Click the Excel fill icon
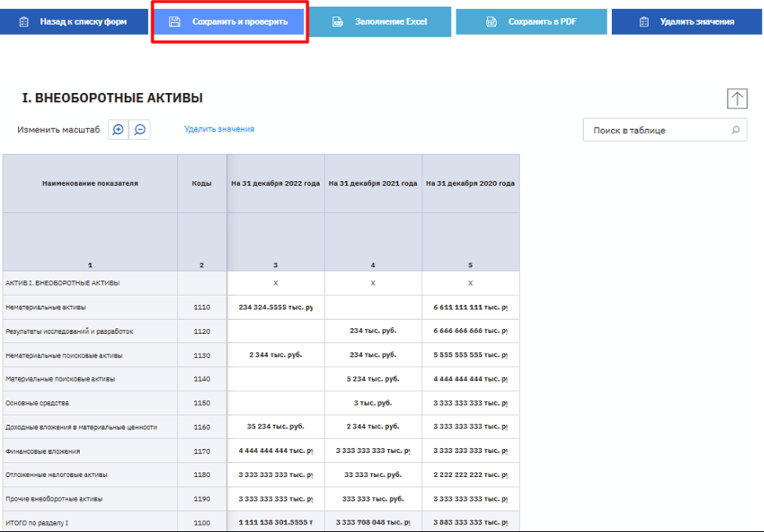This screenshot has width=764, height=532. tap(337, 21)
